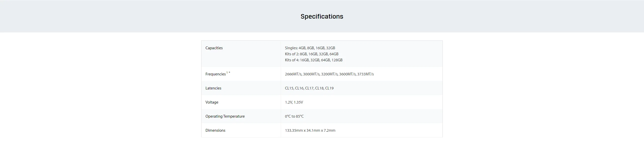Click the 2666MT/s frequencies value text

pos(329,74)
